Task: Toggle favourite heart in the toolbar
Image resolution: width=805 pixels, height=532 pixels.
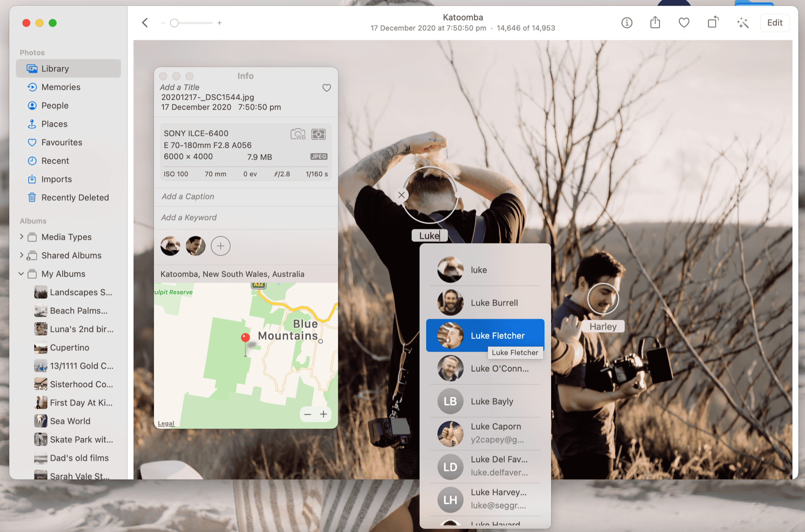Action: [684, 23]
